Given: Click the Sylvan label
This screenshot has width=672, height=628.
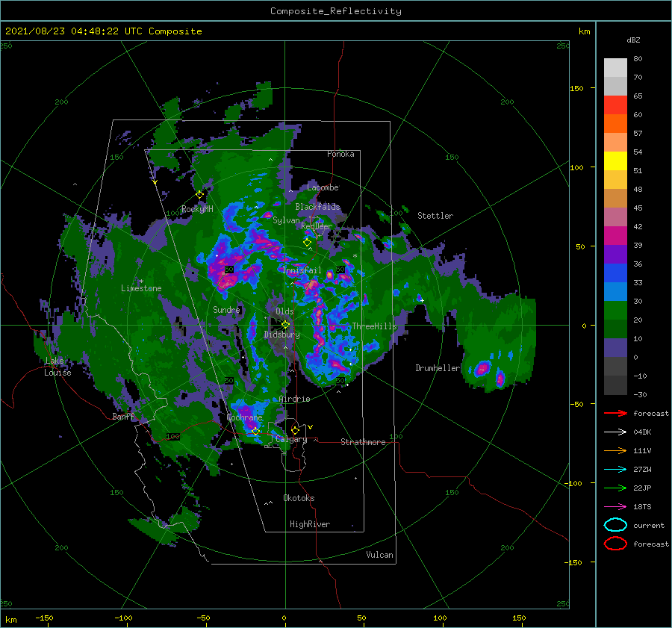Looking at the screenshot, I should pos(286,220).
